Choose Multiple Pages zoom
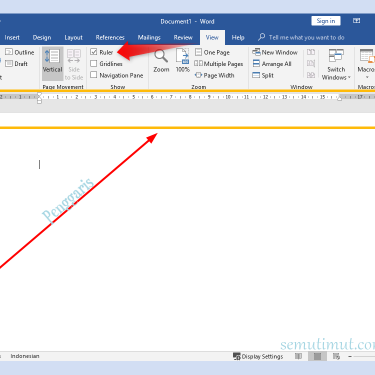Viewport: 375px width, 375px height. [x=219, y=64]
